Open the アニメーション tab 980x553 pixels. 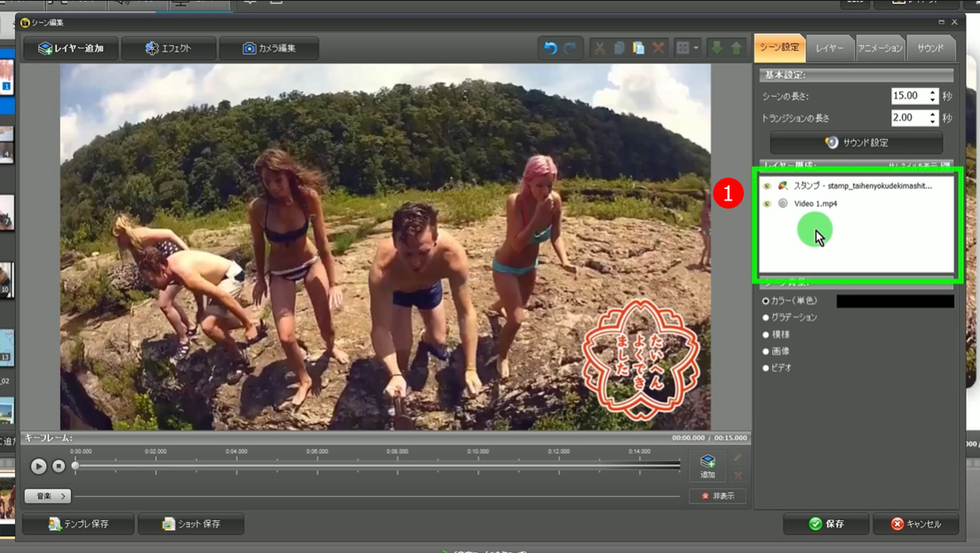(x=880, y=48)
